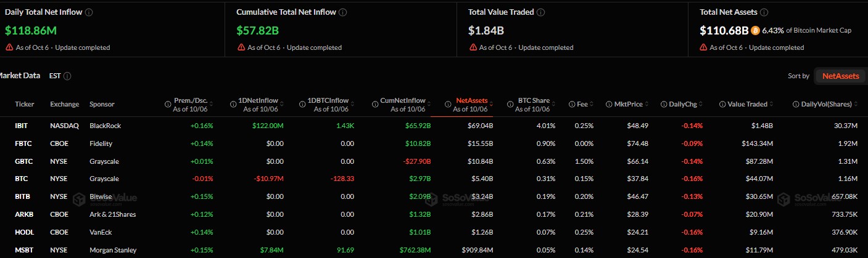Image resolution: width=868 pixels, height=258 pixels.
Task: Click warning icon under Daily Total Net Inflow
Action: click(9, 47)
